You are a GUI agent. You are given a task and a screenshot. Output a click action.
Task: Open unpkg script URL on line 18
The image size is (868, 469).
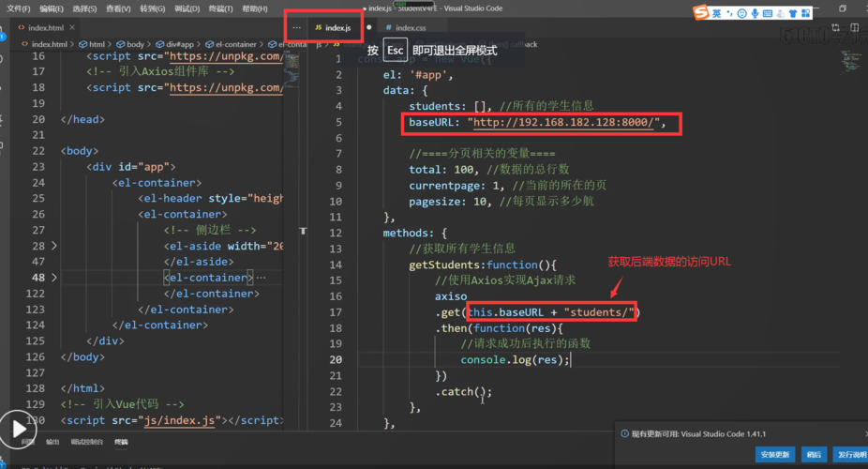pos(227,87)
